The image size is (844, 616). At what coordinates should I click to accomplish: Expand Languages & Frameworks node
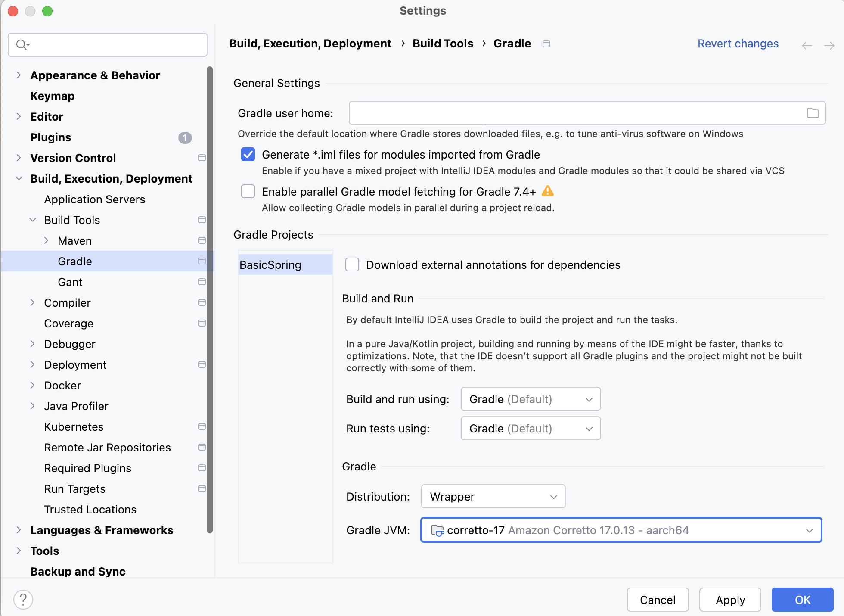pos(19,530)
